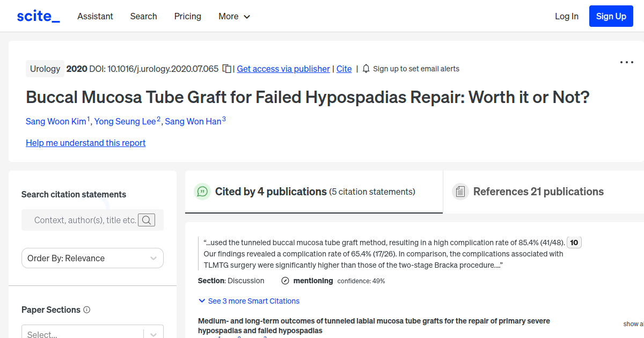Open the three-dot options menu

pyautogui.click(x=626, y=62)
